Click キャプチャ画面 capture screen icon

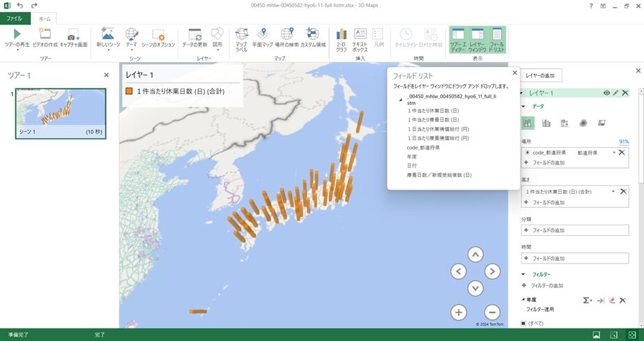(x=72, y=34)
